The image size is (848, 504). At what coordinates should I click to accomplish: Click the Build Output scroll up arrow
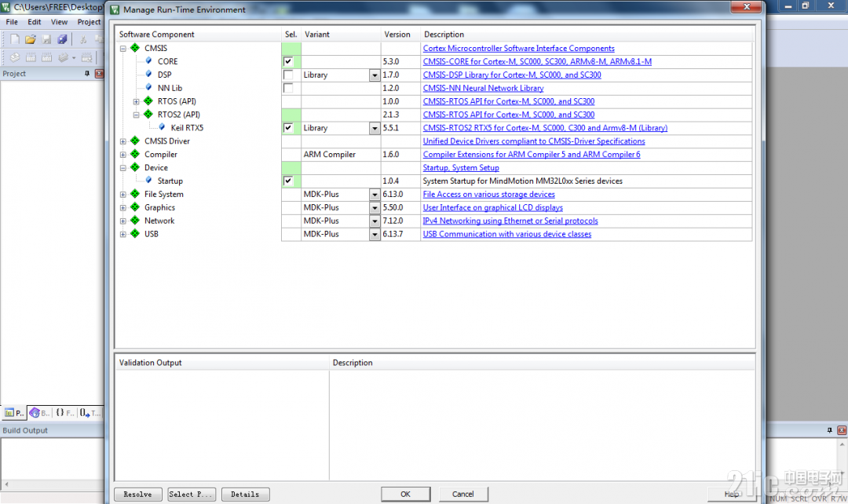click(x=842, y=444)
